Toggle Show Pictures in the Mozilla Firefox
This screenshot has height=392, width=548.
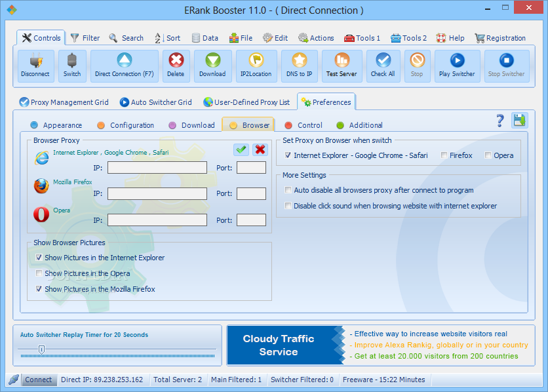click(39, 289)
